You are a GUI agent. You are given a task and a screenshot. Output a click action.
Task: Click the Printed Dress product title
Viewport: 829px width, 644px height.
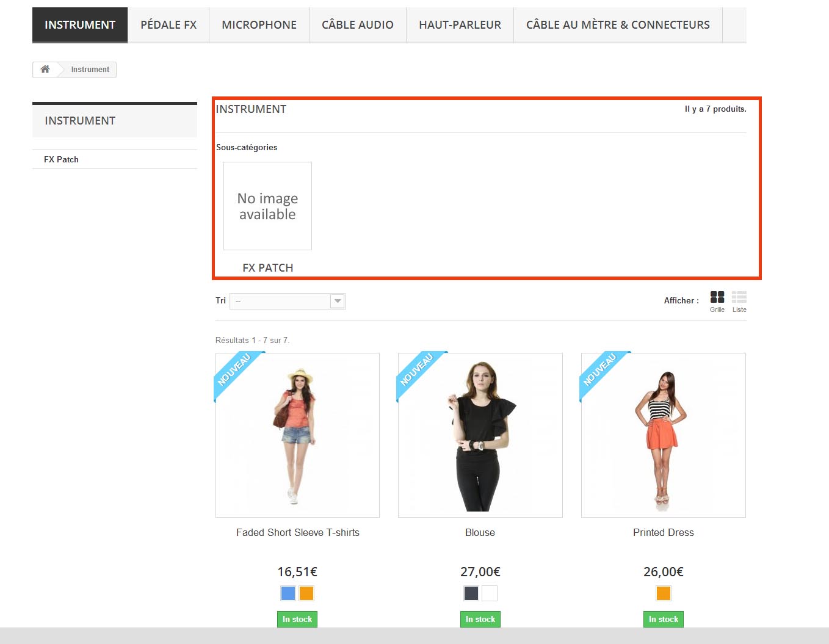pos(664,532)
